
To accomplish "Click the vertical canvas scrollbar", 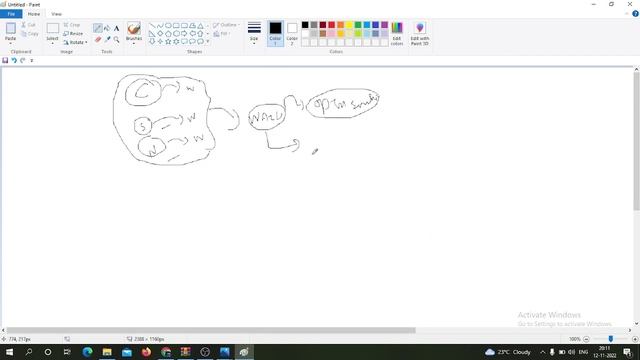I will coord(636,142).
